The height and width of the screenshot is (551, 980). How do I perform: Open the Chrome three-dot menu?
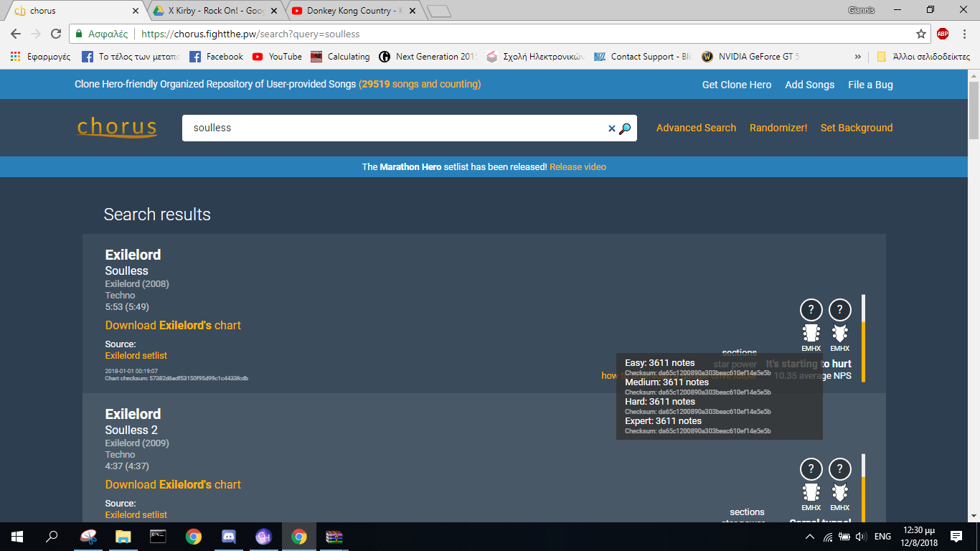[963, 34]
